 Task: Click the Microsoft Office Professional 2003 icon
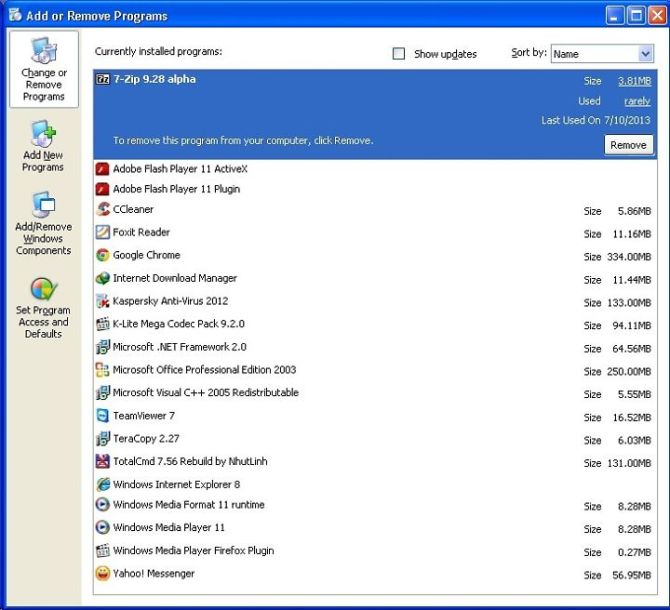103,370
